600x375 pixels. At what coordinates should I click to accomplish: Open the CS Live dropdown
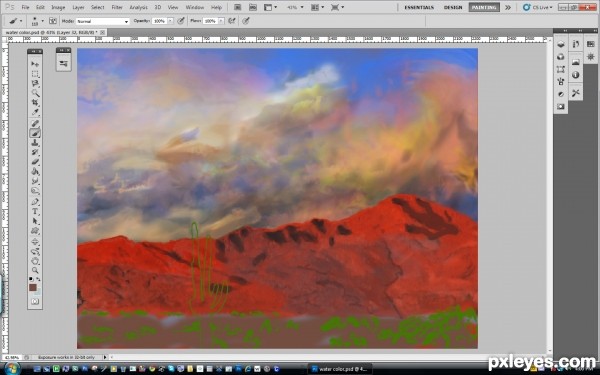tap(537, 7)
